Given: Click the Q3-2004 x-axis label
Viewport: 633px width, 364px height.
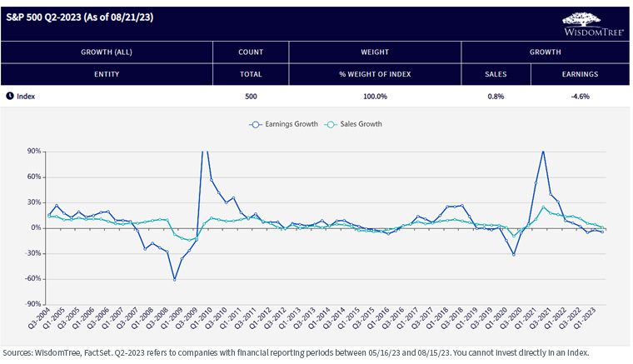Looking at the screenshot, I should pos(39,318).
